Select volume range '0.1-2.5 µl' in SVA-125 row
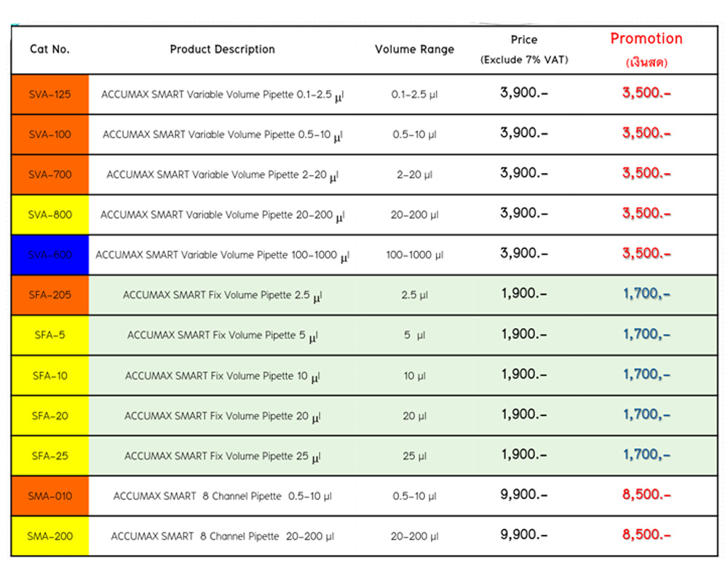728x582 pixels. pos(415,95)
